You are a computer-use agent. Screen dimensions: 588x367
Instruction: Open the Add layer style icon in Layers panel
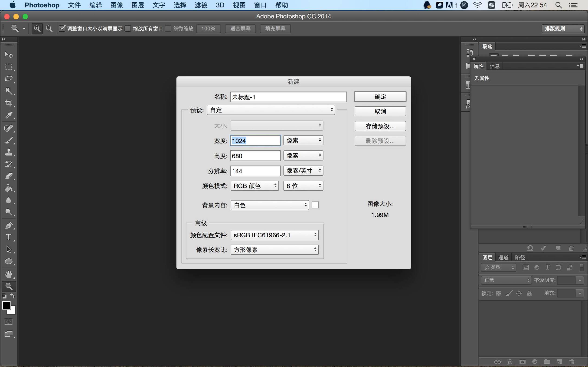[510, 362]
